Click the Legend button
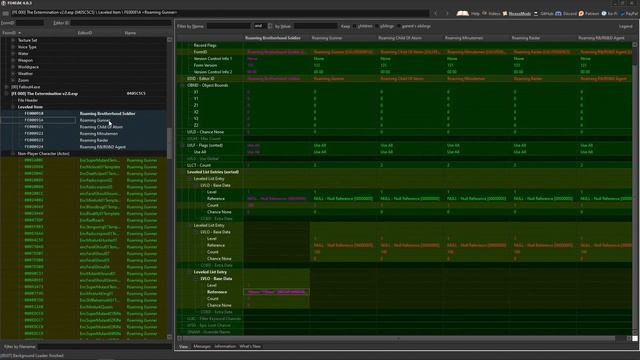 tap(625, 26)
